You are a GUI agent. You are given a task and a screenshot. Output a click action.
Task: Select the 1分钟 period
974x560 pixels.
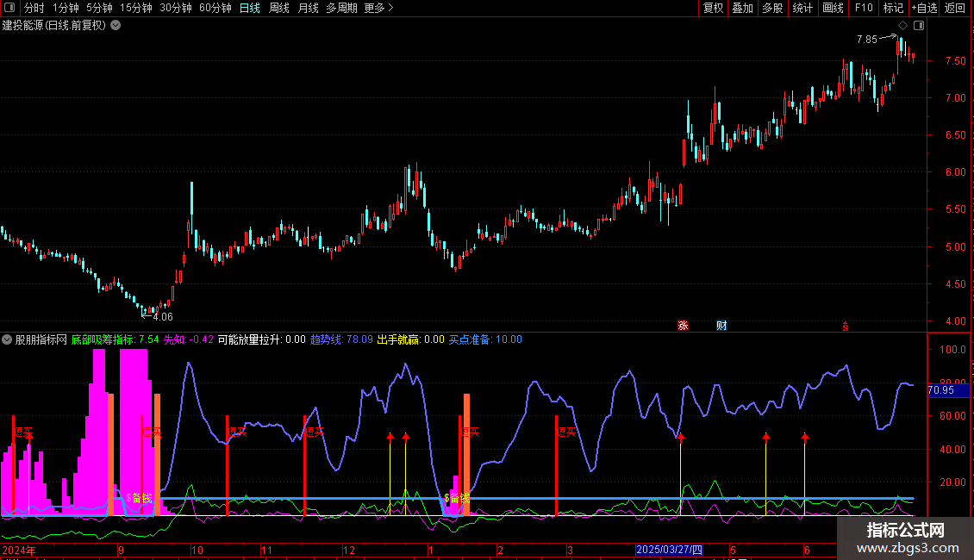point(66,8)
